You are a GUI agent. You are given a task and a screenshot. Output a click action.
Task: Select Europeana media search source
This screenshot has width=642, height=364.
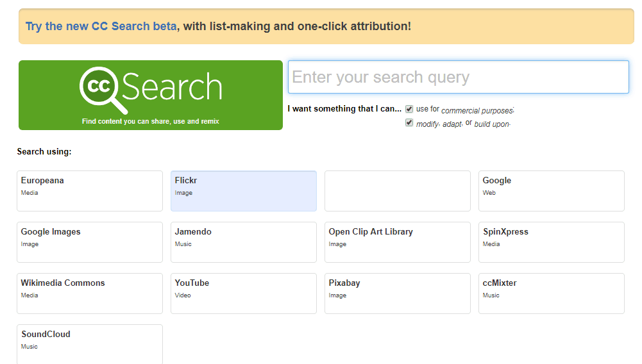[90, 191]
